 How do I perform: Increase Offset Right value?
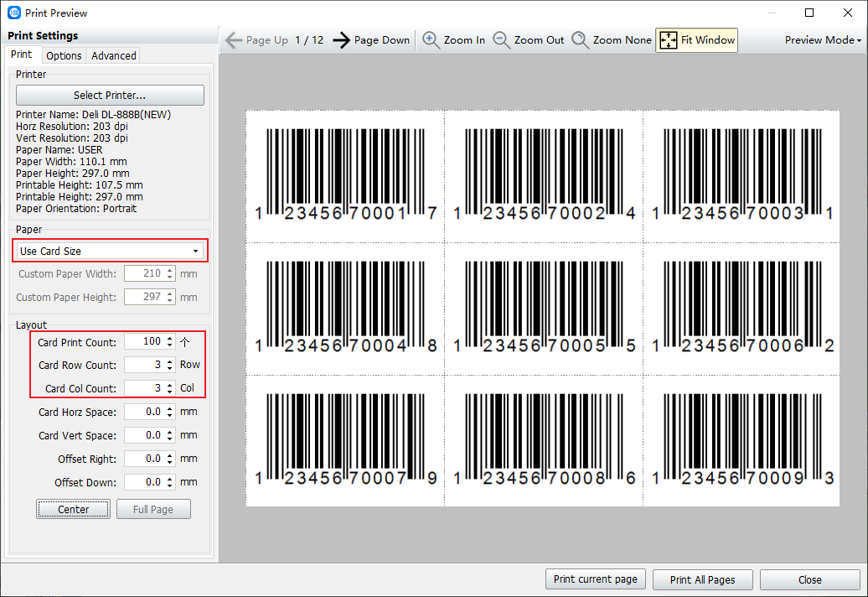(x=170, y=455)
